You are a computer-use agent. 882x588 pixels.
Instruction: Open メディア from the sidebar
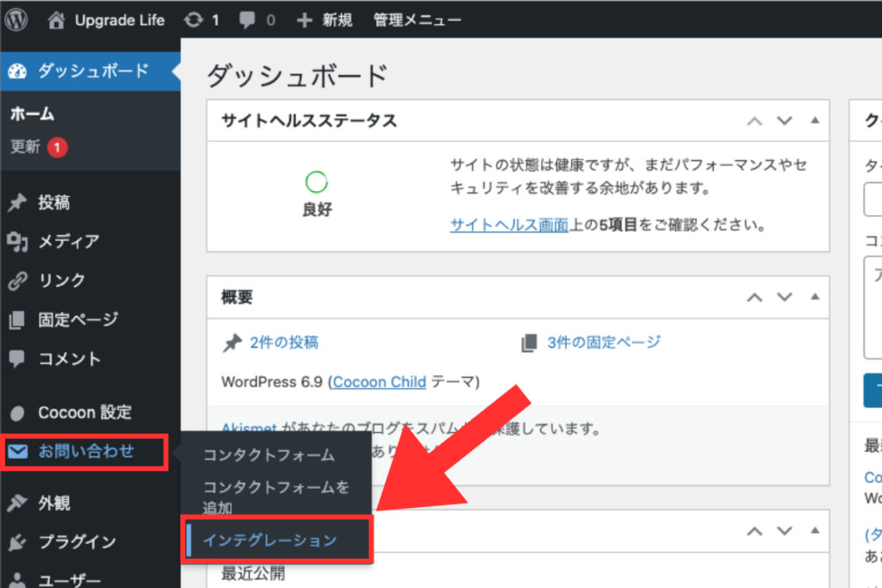pos(68,242)
